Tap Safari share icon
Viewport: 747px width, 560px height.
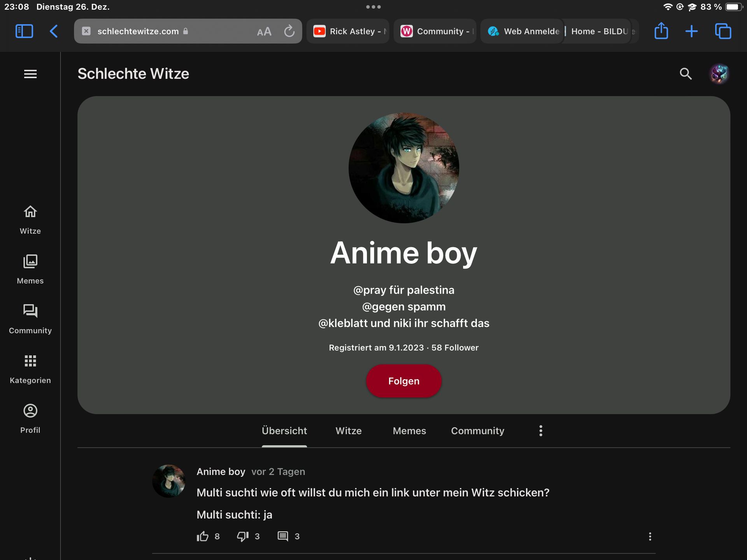coord(661,31)
